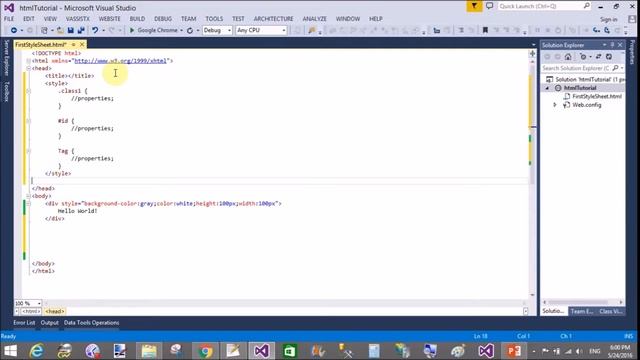Open the Server Explorer side tab
This screenshot has width=640, height=360.
[x=7, y=58]
